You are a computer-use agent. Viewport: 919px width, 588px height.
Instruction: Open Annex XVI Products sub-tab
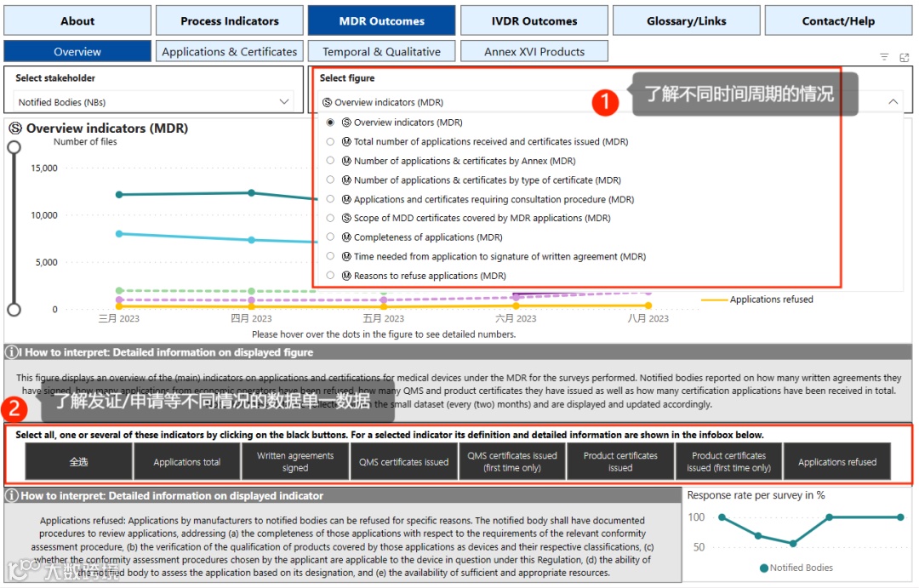534,52
